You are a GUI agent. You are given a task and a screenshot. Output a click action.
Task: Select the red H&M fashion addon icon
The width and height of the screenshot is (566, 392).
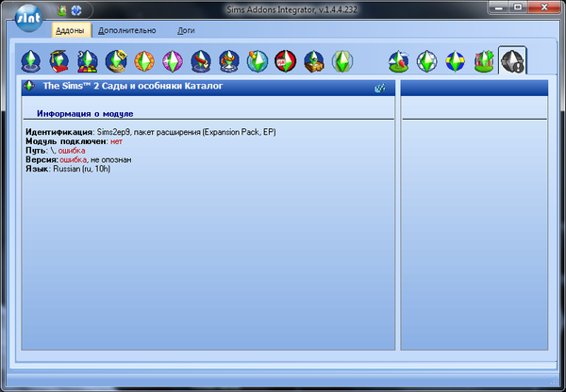tap(286, 61)
